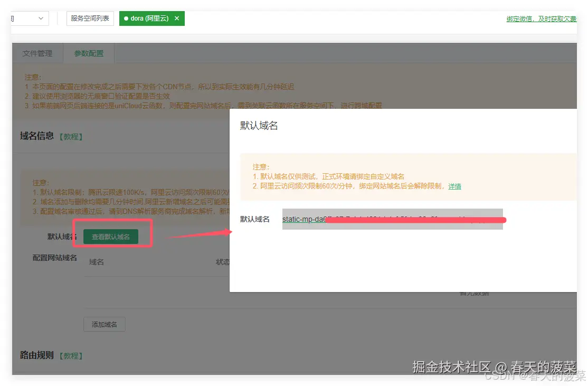Screen dimensions: 588x386
Task: Switch to the 文件管理 tab
Action: 37,53
